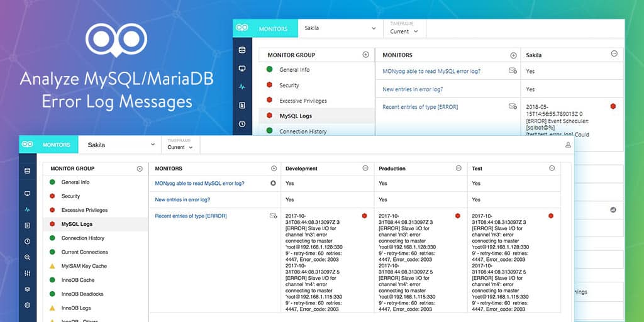Open 'MONyog able to read MySQL error log?' front link
644x322 pixels.
tap(199, 183)
